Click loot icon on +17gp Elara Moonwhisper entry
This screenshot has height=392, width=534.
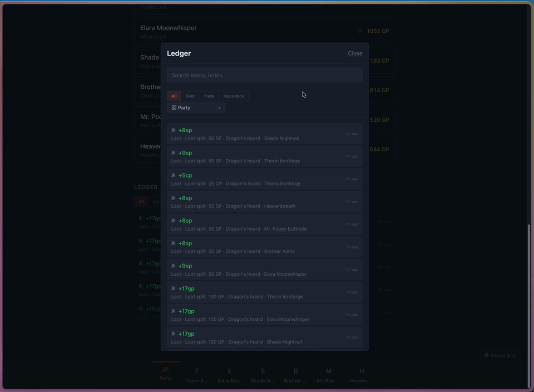[x=174, y=311]
